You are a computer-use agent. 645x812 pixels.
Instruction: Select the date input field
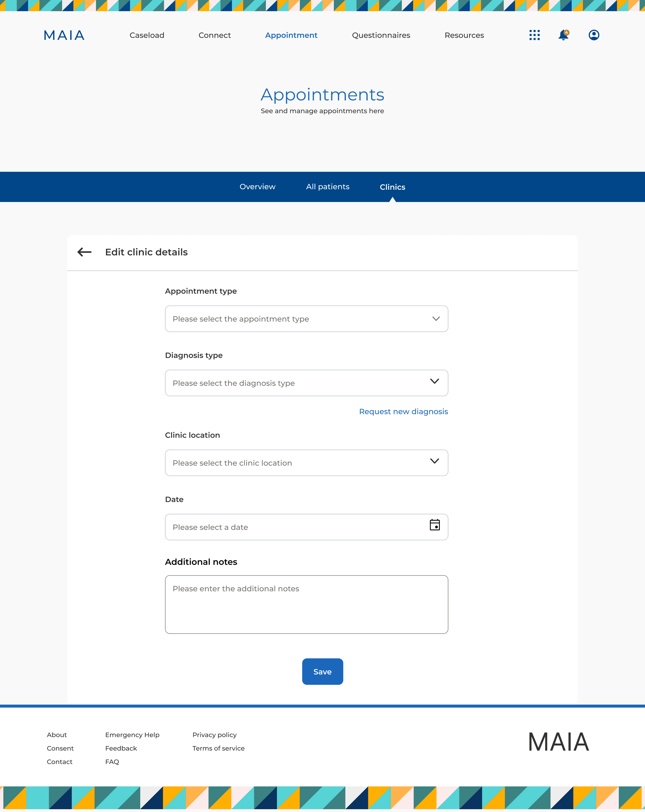[x=306, y=527]
